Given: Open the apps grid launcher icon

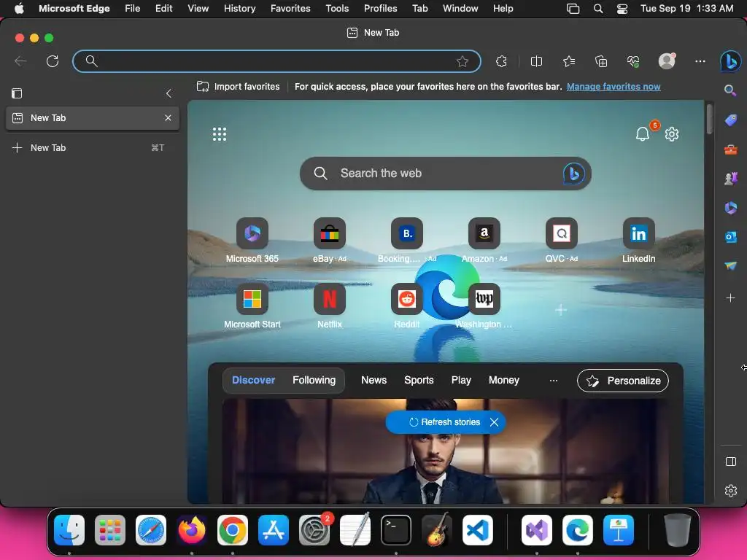Looking at the screenshot, I should coord(219,134).
